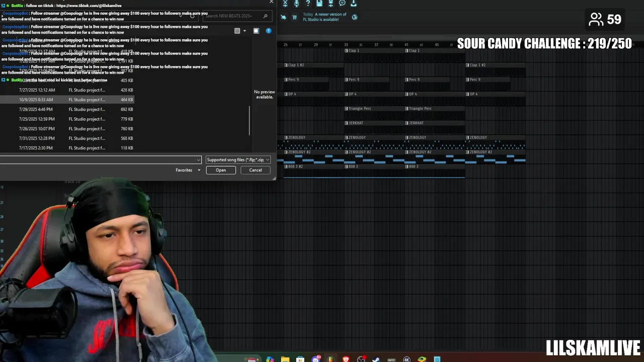The width and height of the screenshot is (644, 362).
Task: Open Brave browser from the taskbar
Action: (346, 359)
